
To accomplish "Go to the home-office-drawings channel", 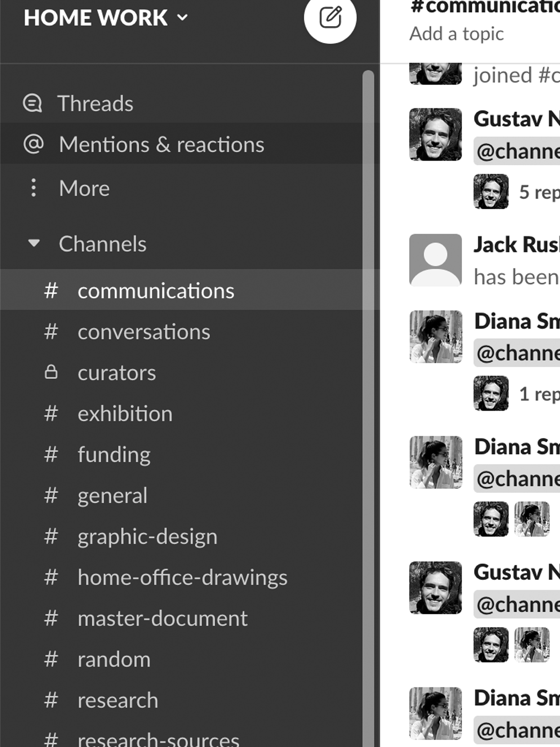I will [x=182, y=578].
